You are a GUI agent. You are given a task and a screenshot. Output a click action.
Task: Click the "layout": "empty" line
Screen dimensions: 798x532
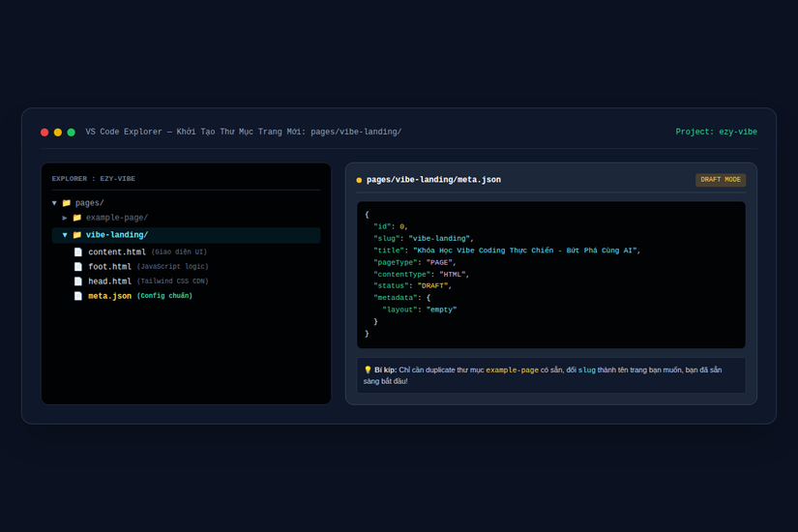(420, 310)
